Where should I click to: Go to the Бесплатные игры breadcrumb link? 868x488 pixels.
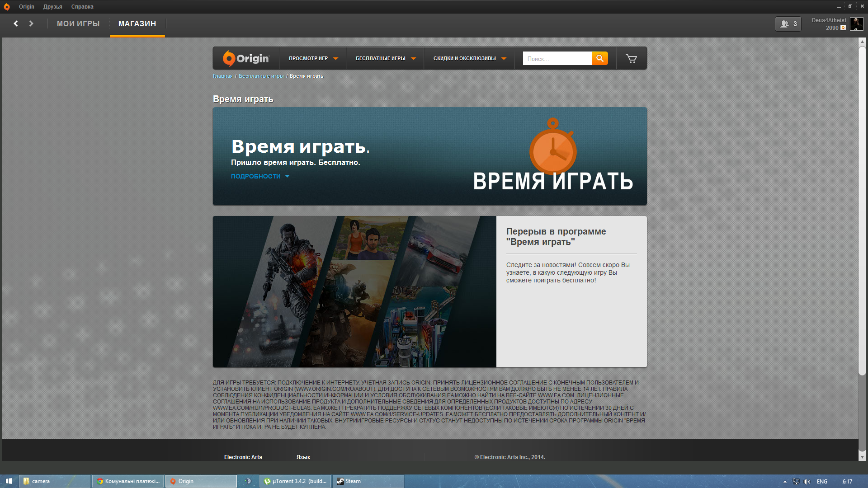[261, 76]
